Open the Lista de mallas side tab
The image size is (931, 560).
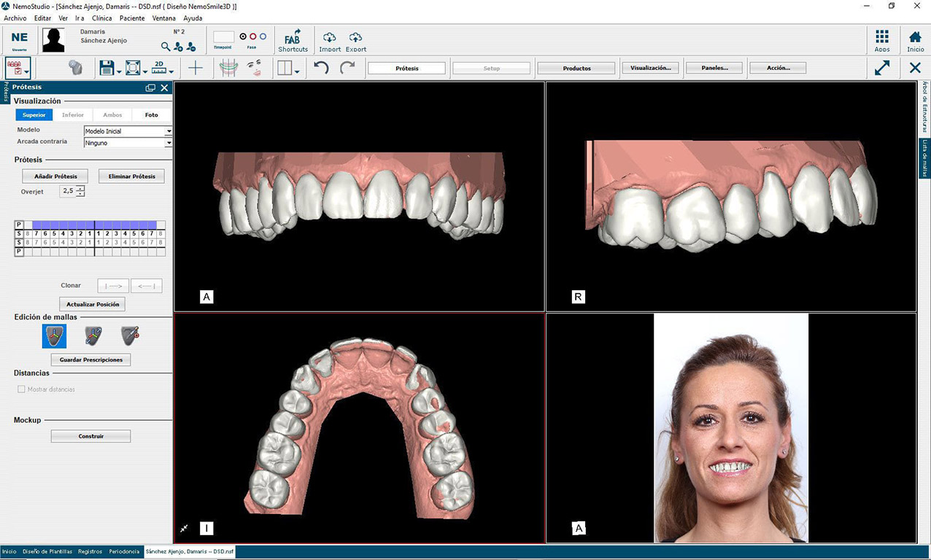[924, 158]
